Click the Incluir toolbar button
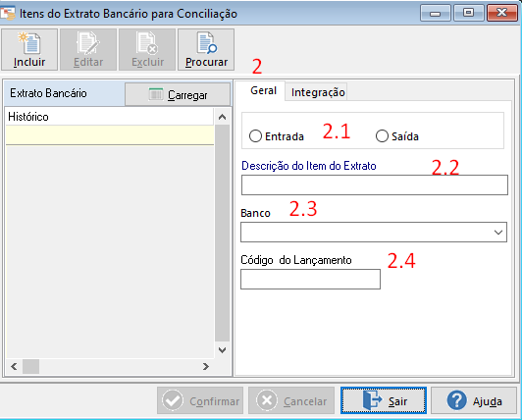 (x=29, y=50)
